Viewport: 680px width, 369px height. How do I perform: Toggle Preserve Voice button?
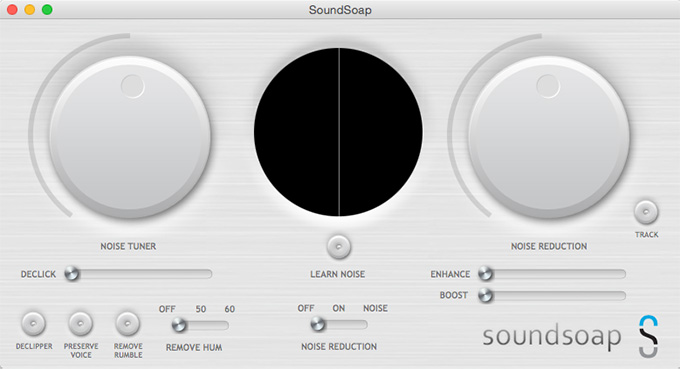click(x=81, y=323)
